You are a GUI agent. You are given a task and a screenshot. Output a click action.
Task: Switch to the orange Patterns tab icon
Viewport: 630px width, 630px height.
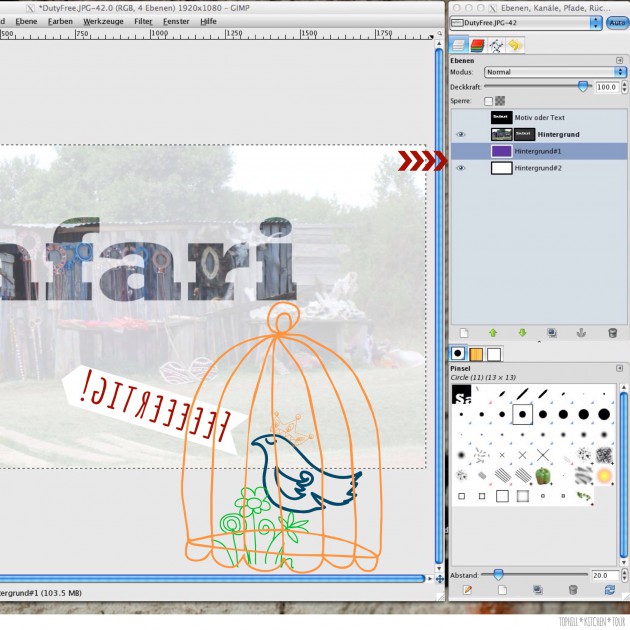click(476, 354)
